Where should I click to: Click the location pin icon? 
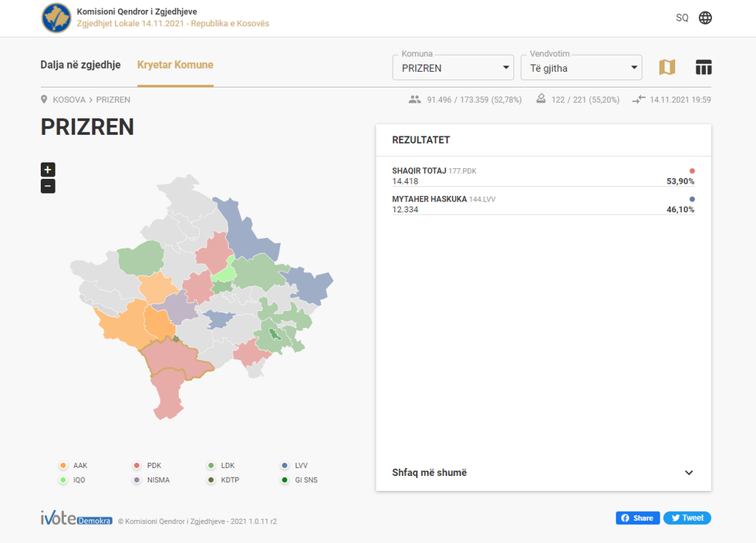click(x=45, y=99)
